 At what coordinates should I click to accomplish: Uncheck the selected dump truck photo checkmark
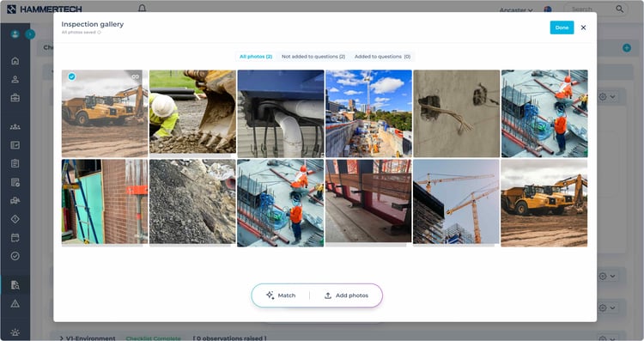coord(72,76)
